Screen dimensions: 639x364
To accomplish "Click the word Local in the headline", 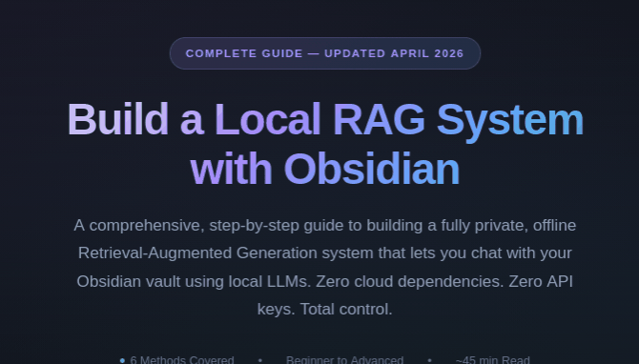I will 268,119.
